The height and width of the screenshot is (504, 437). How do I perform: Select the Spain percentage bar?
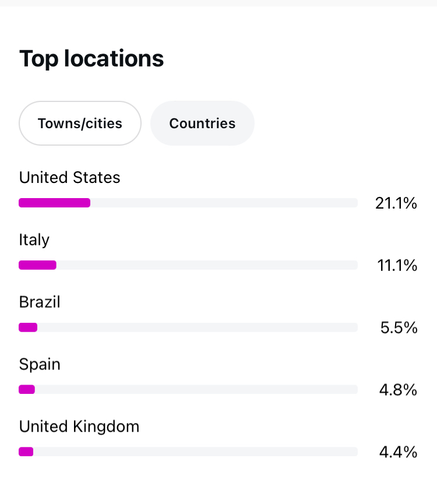188,389
